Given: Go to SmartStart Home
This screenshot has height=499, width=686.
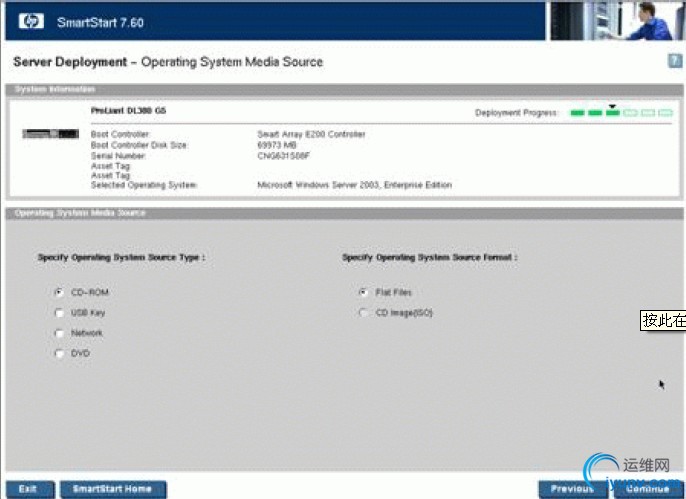Looking at the screenshot, I should tap(113, 489).
